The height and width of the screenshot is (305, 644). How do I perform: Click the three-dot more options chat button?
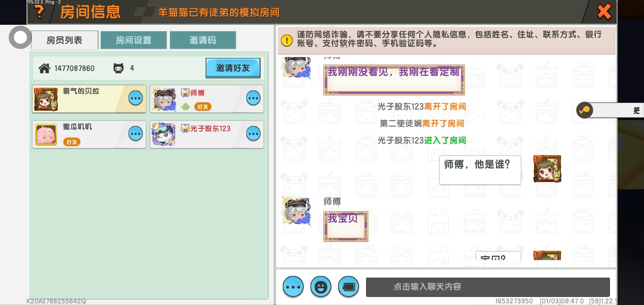pos(293,287)
